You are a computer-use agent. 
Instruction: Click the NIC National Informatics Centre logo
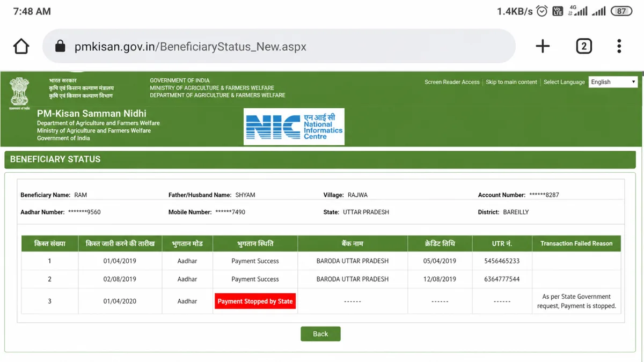pos(294,127)
